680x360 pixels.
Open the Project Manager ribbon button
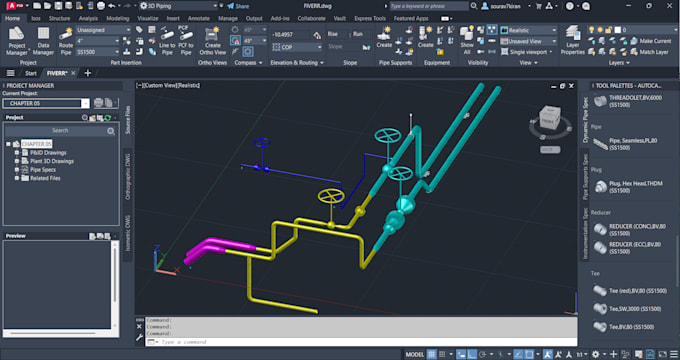point(17,41)
